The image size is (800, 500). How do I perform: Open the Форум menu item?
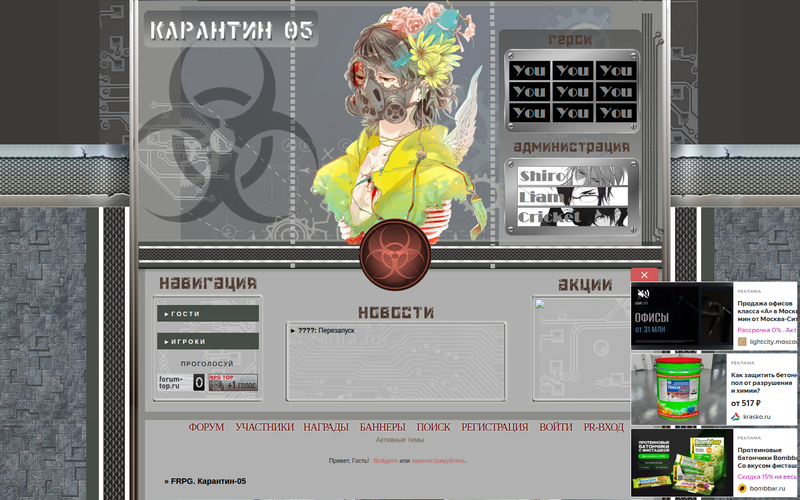(206, 427)
